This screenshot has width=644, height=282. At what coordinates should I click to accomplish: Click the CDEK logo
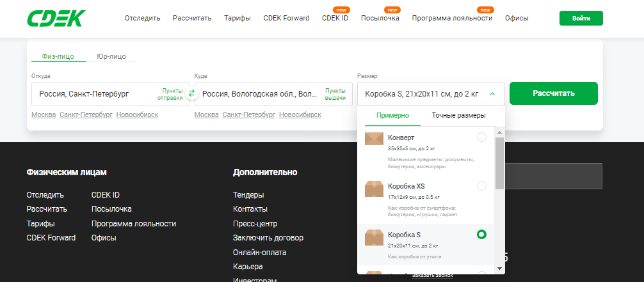[56, 18]
